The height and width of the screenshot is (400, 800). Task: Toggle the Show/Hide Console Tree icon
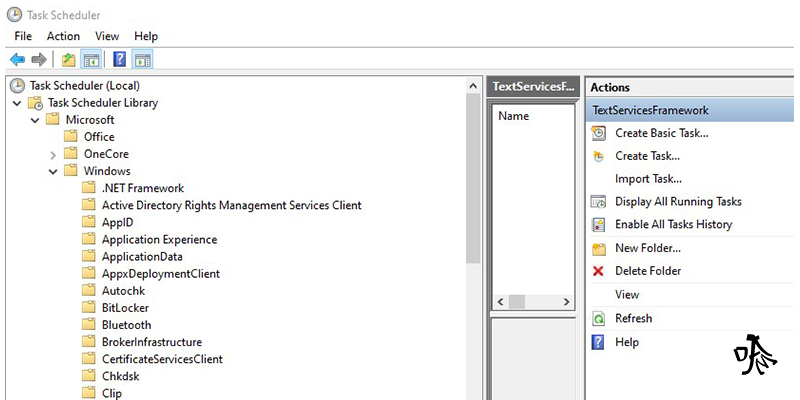[x=91, y=60]
